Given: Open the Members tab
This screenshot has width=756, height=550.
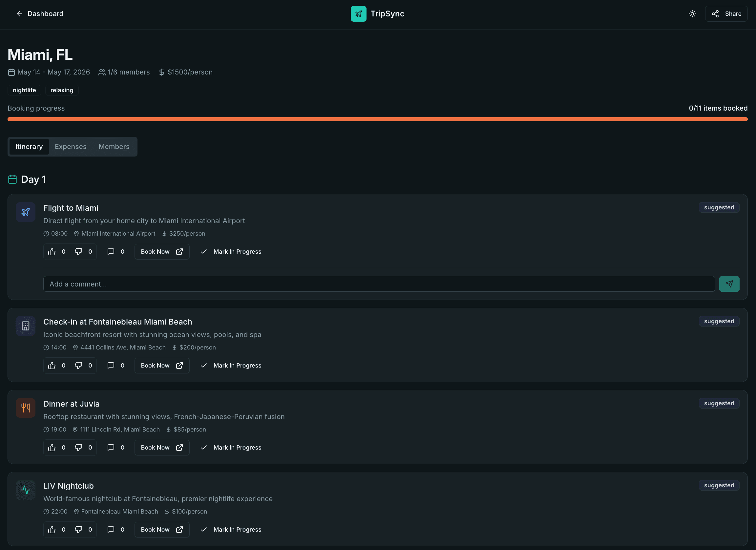Looking at the screenshot, I should pos(114,147).
